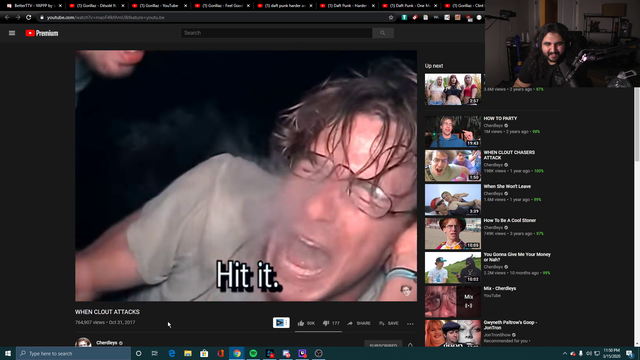Open File Explorer from the taskbar
The width and height of the screenshot is (640, 360).
click(188, 353)
